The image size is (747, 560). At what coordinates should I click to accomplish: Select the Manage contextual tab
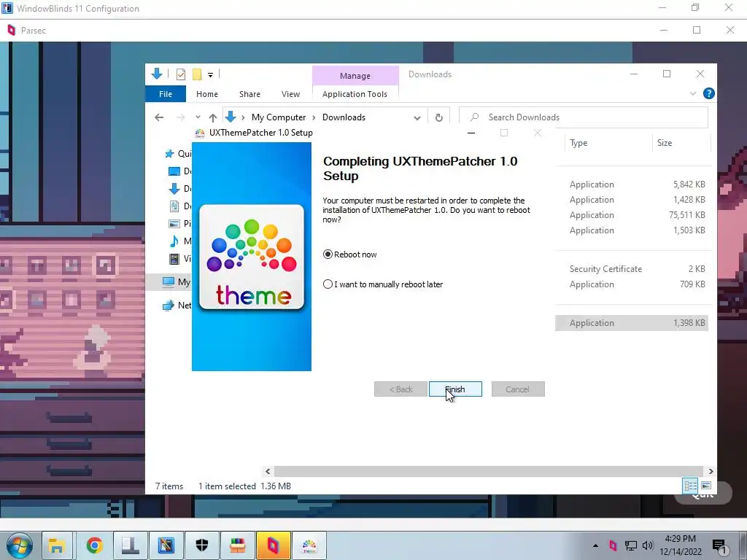click(355, 76)
